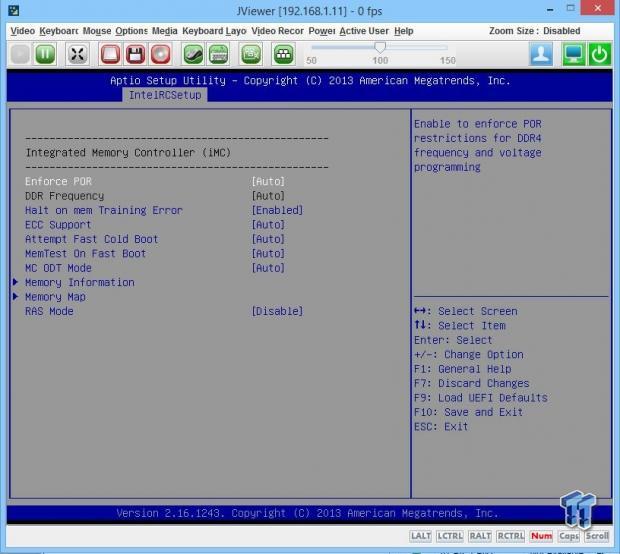Pause the video redirection
This screenshot has width=620, height=554.
[45, 54]
